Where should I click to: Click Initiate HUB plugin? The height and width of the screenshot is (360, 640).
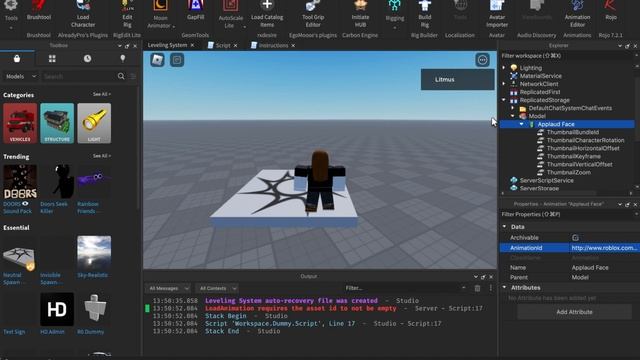tap(360, 13)
